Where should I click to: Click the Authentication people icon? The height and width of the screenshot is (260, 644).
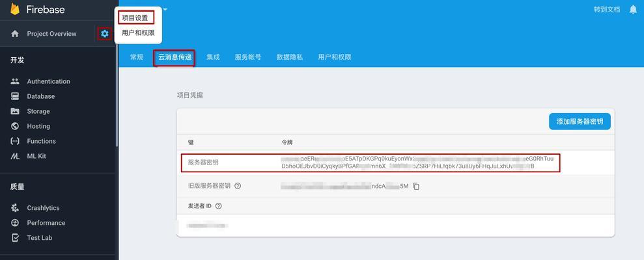point(15,81)
